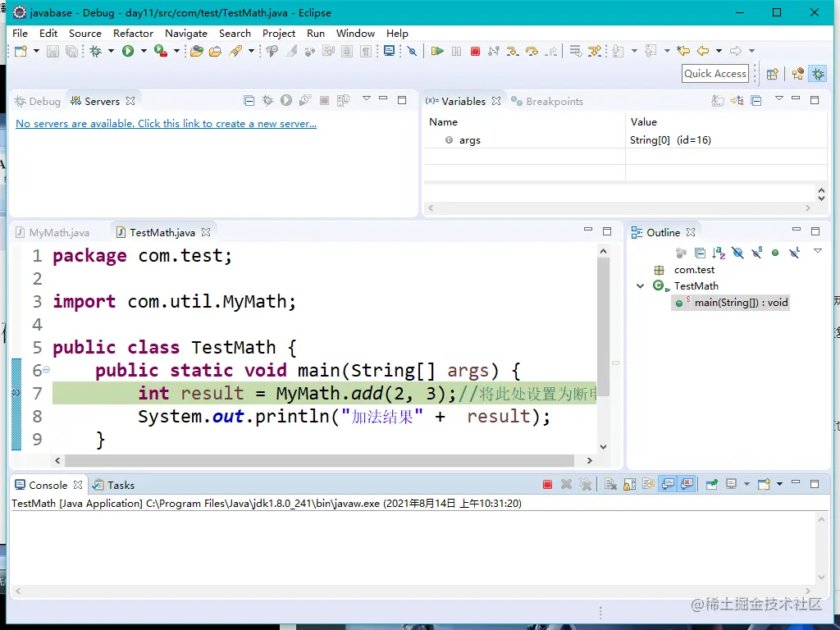Click the Save All toolbar icon
840x630 pixels.
[x=71, y=51]
